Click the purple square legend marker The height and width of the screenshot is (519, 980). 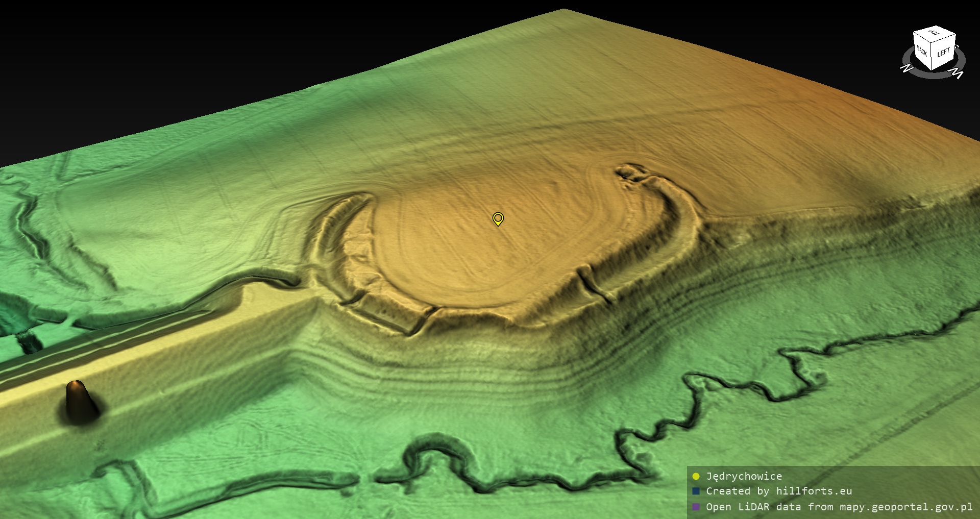[x=696, y=507]
